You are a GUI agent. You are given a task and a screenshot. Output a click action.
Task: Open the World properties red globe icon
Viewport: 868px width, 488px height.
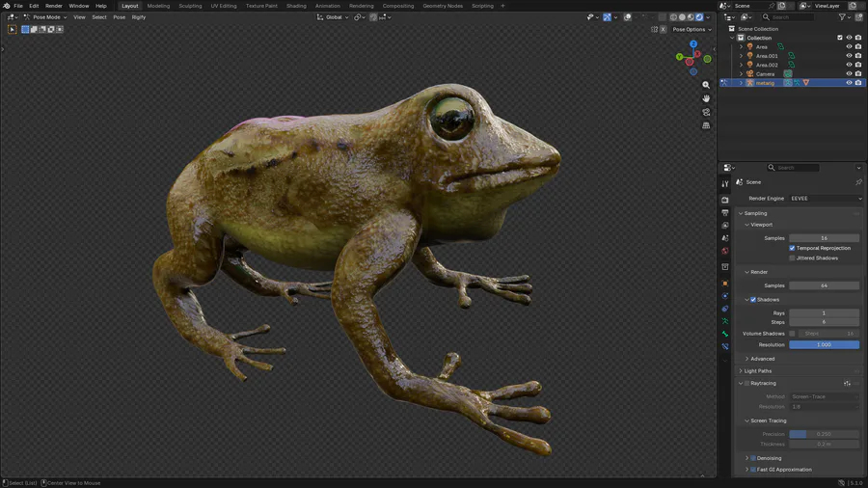click(x=725, y=251)
